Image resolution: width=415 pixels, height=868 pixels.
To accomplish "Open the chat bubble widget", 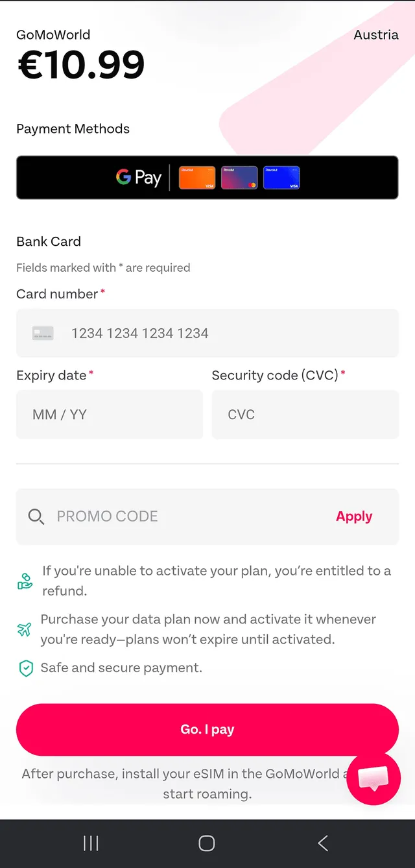I will click(x=373, y=778).
